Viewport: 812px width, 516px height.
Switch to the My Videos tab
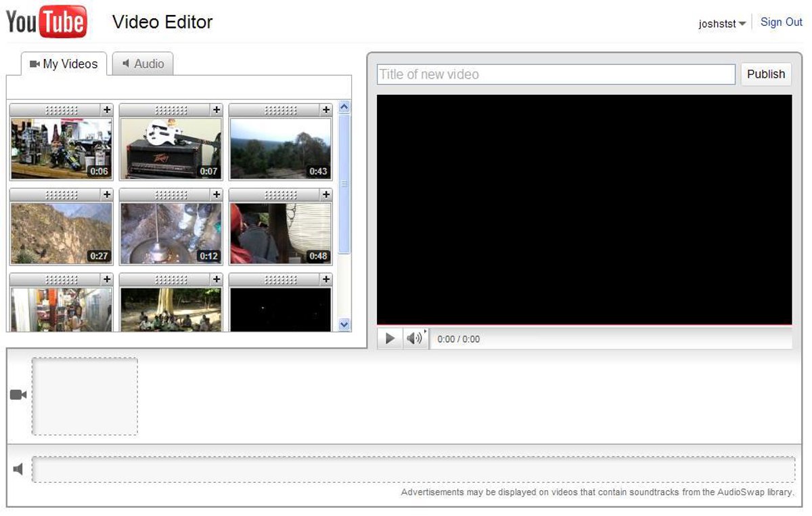click(64, 64)
